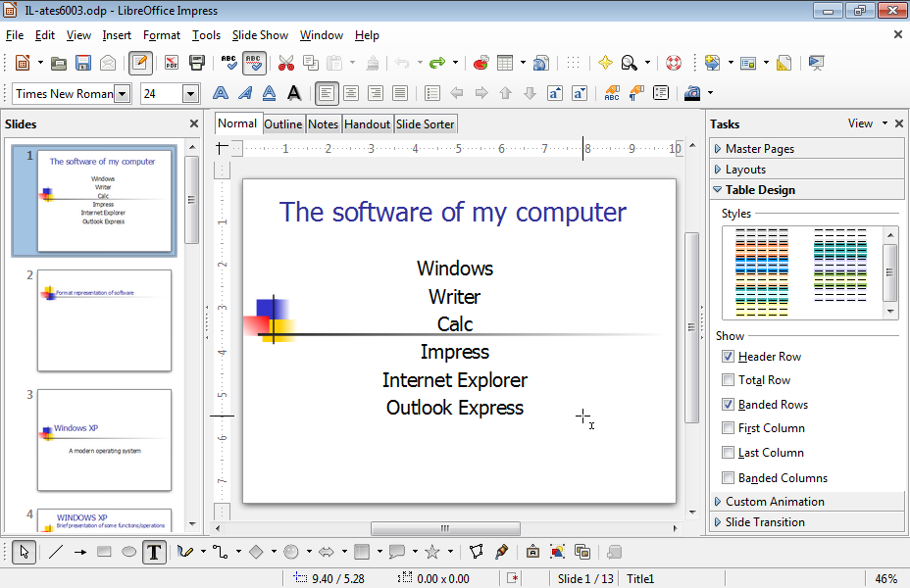Uncheck Header Row option
Viewport: 910px width, 588px height.
click(728, 356)
